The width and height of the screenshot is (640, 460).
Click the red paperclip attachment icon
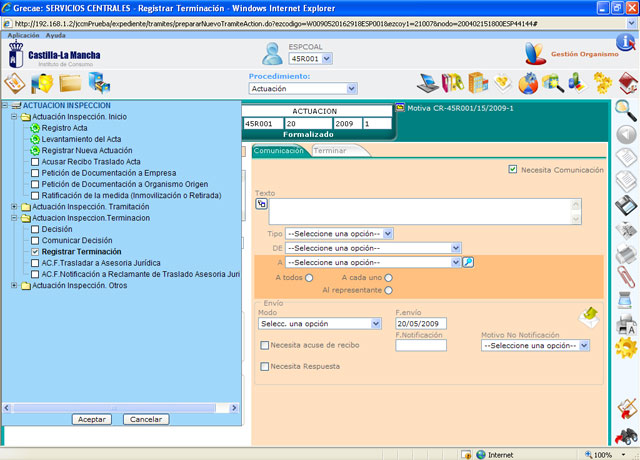coord(626,277)
